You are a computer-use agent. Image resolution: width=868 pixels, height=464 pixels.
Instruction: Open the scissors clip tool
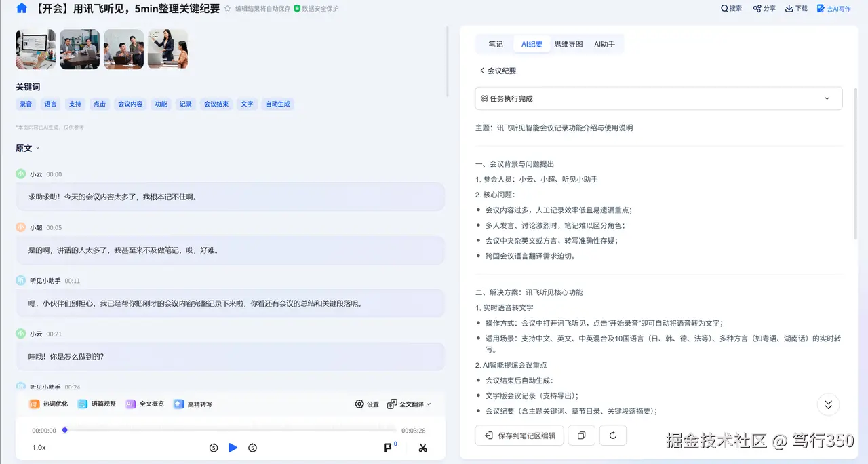pyautogui.click(x=422, y=448)
